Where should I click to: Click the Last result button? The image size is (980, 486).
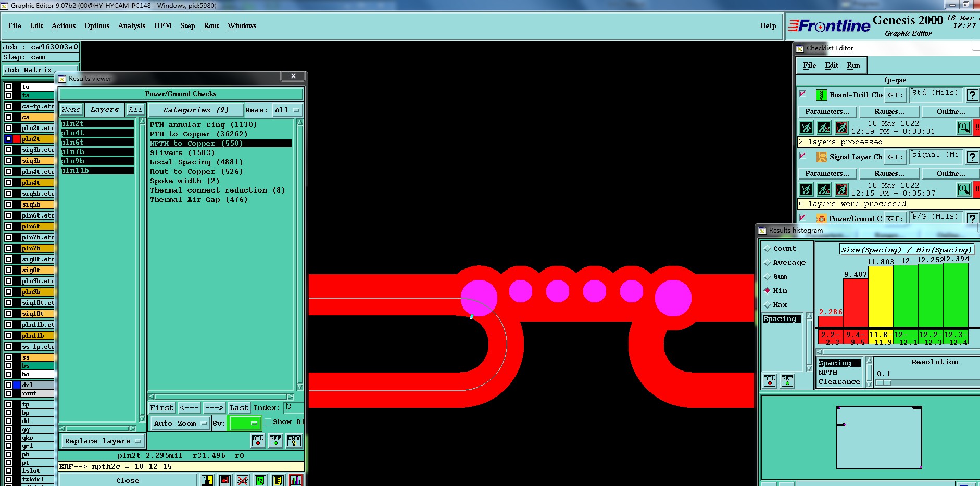(x=239, y=408)
